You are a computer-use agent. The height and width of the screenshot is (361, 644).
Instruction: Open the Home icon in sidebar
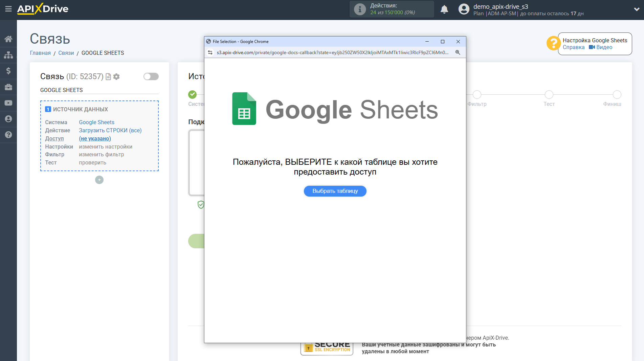pyautogui.click(x=8, y=39)
